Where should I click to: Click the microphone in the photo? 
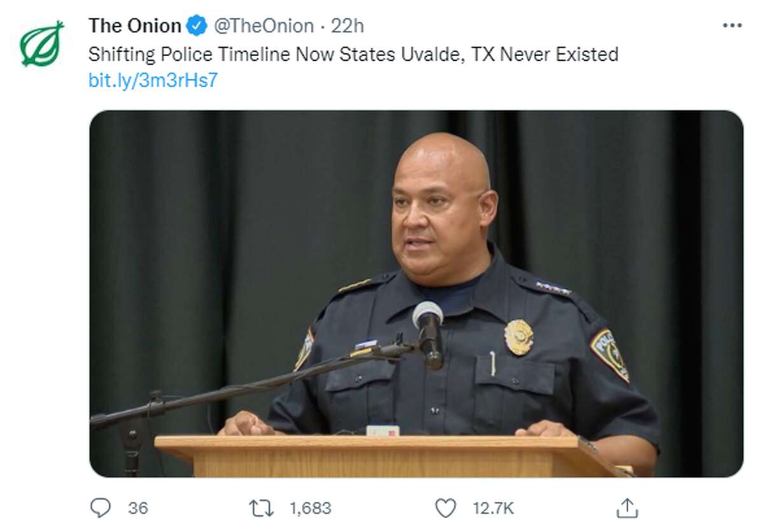coord(429,334)
